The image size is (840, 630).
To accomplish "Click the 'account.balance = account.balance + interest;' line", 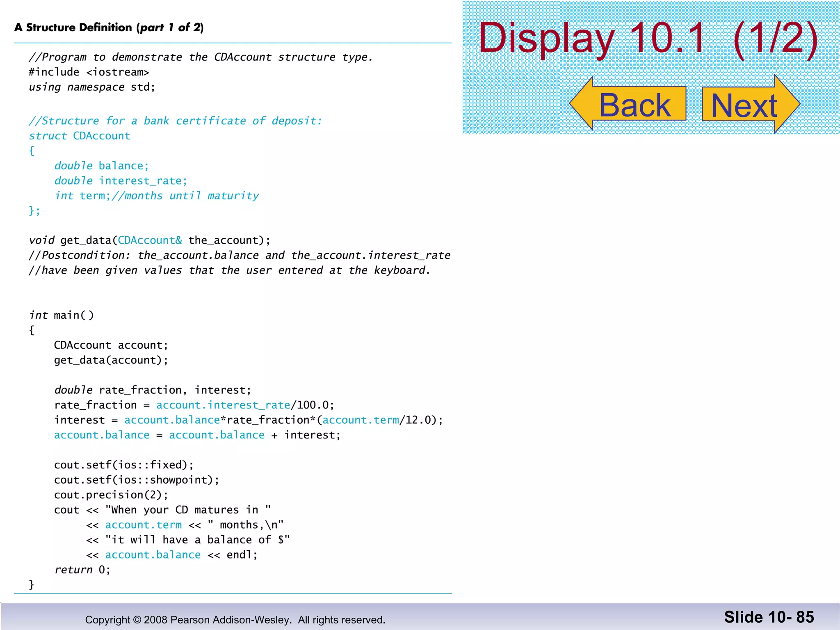I will coord(197,435).
